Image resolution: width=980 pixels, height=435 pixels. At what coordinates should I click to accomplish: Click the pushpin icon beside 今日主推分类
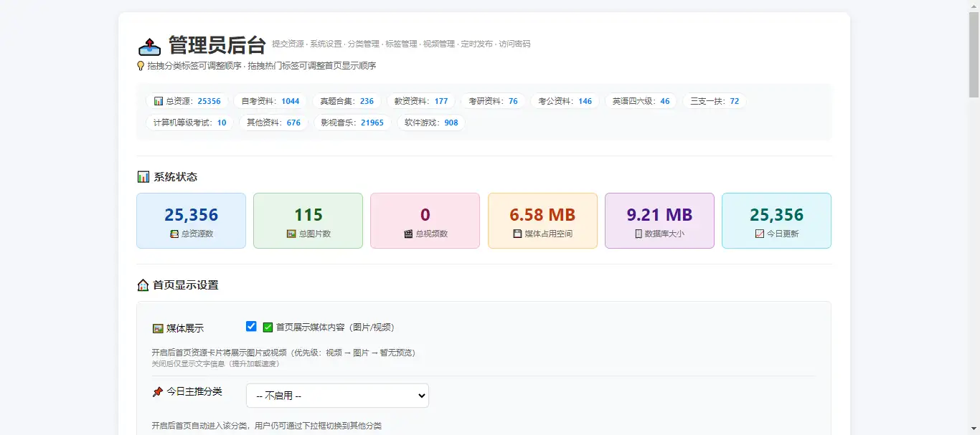(158, 392)
